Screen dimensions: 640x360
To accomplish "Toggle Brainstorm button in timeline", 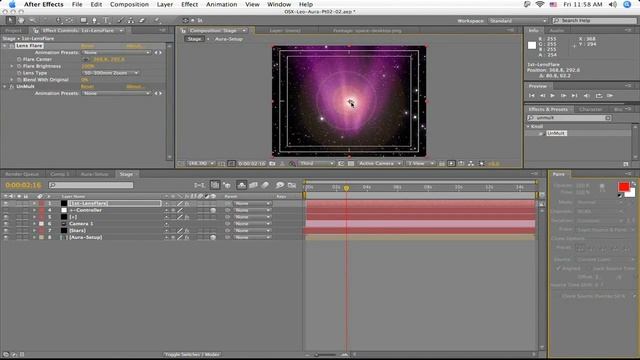I will click(x=280, y=185).
